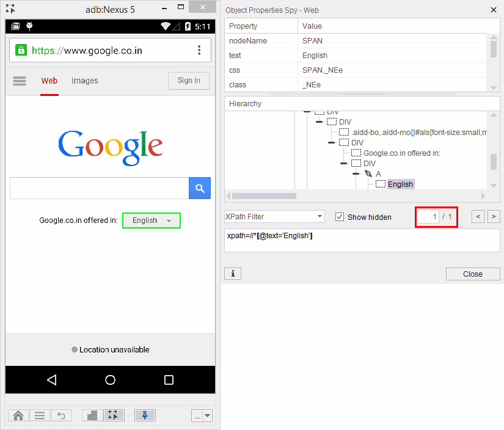Tap the Google logo

point(110,148)
